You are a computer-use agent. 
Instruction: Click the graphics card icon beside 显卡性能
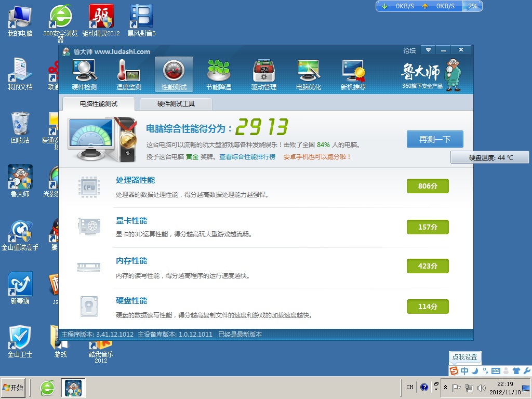click(89, 227)
